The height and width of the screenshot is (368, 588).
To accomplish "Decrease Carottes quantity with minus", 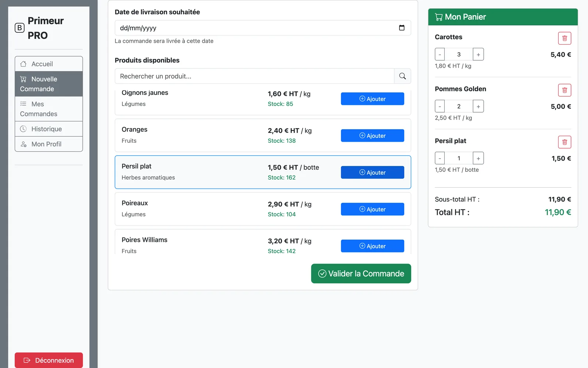I will [440, 54].
